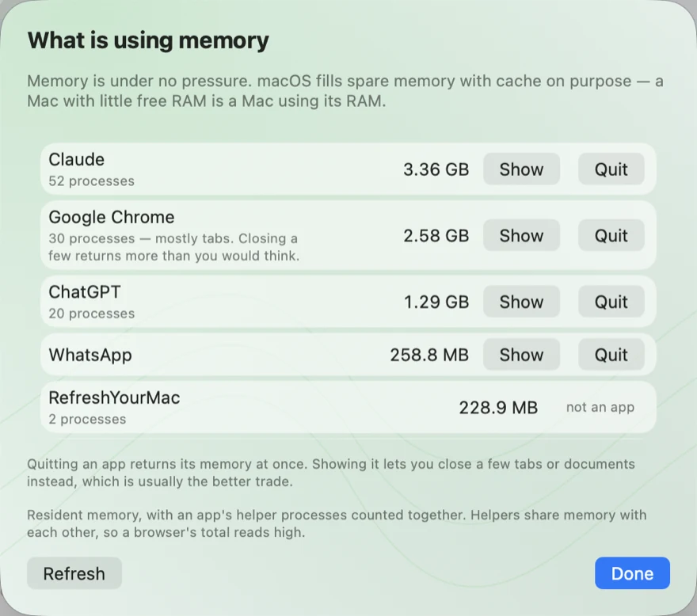Click the "Quitting an app returns its memory" note
Viewport: 697px width, 616px height.
(x=331, y=473)
